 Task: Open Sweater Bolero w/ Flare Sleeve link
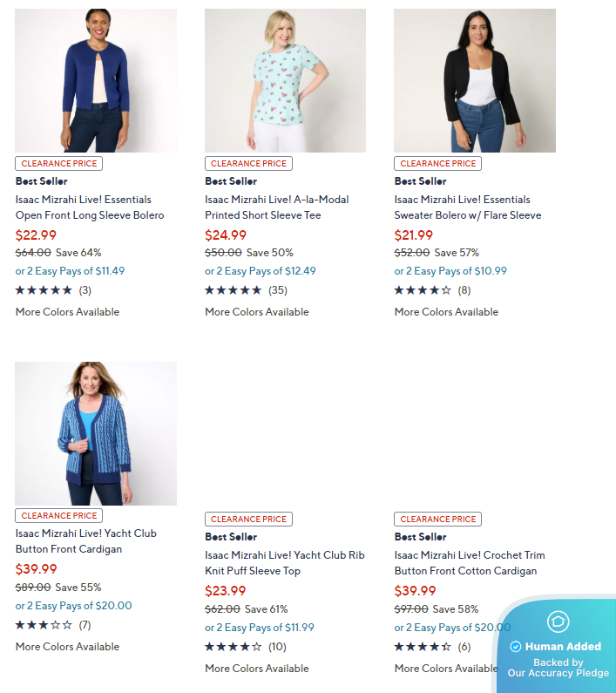click(468, 207)
